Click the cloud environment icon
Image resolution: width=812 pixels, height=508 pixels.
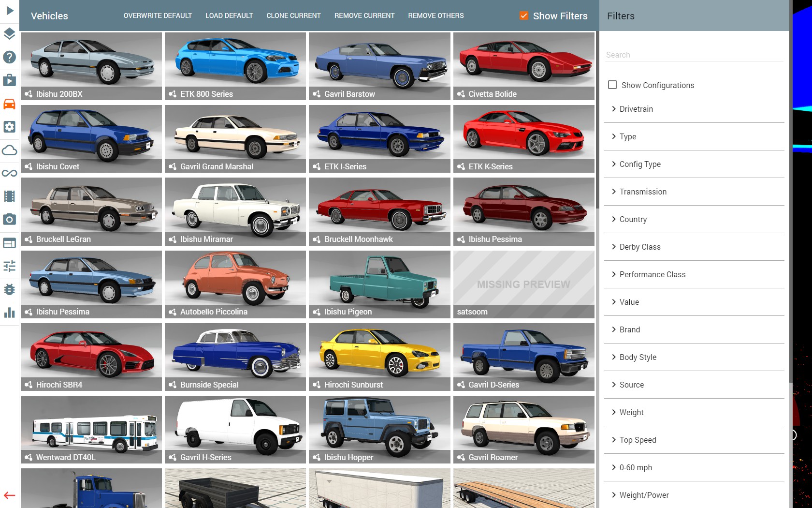coord(9,150)
